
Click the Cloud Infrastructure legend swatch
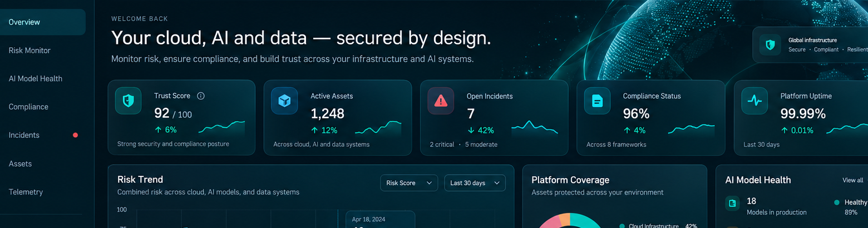[x=622, y=226]
